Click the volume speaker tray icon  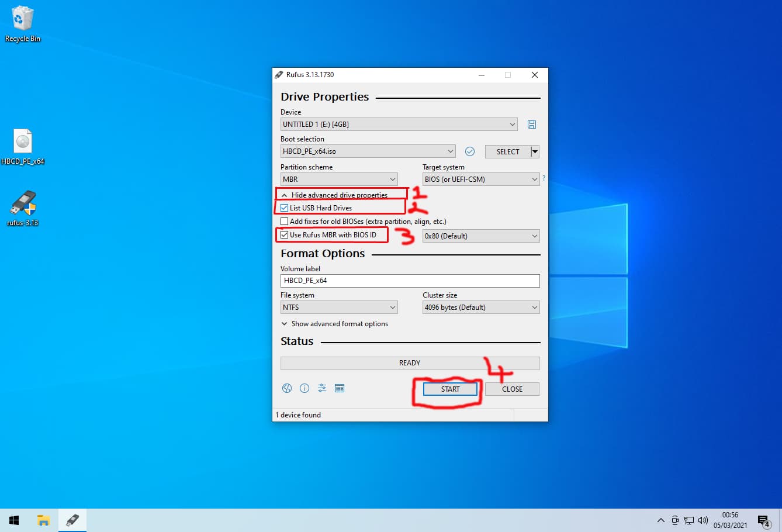tap(703, 520)
